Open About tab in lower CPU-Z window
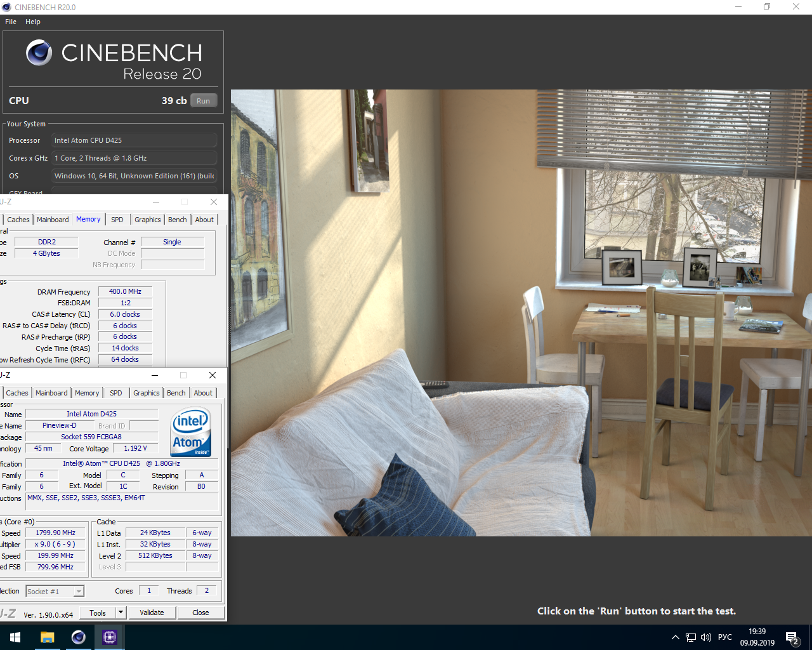Viewport: 812px width, 650px height. click(x=203, y=393)
